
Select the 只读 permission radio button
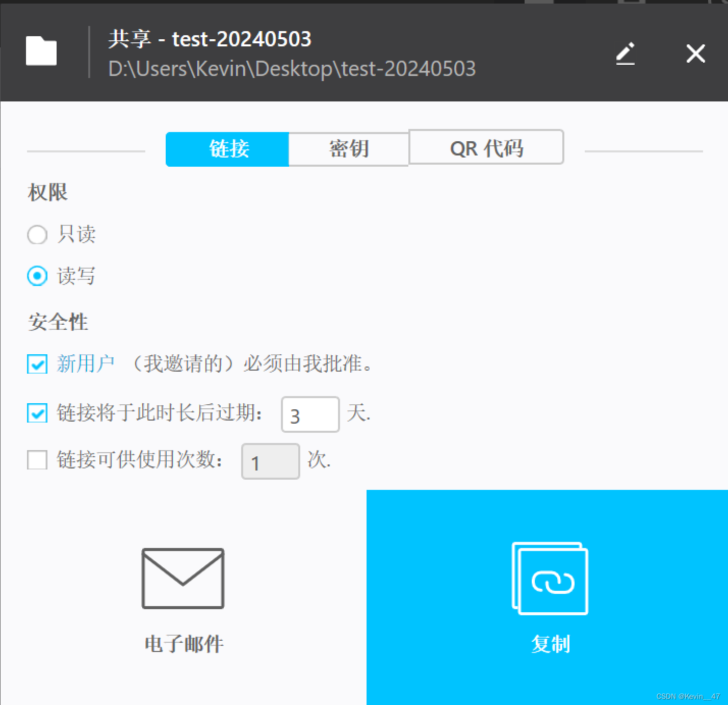37,235
